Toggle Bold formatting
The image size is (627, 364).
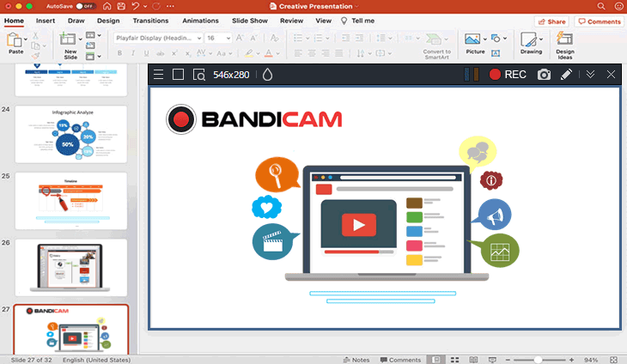(x=119, y=53)
